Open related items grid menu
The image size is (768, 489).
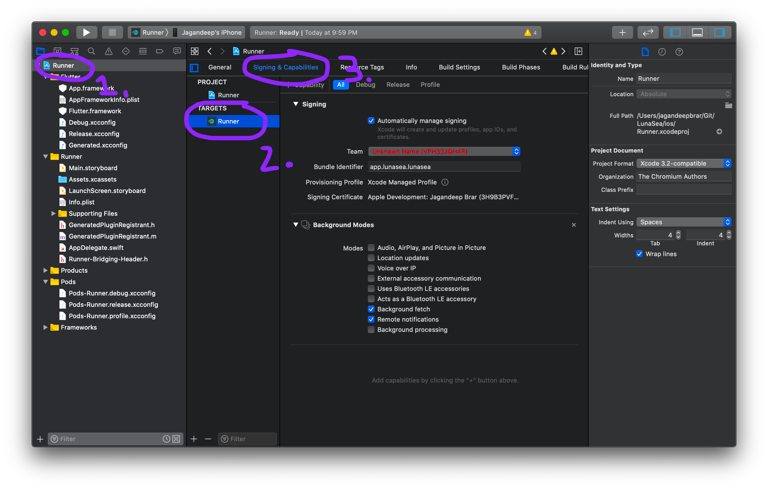195,51
